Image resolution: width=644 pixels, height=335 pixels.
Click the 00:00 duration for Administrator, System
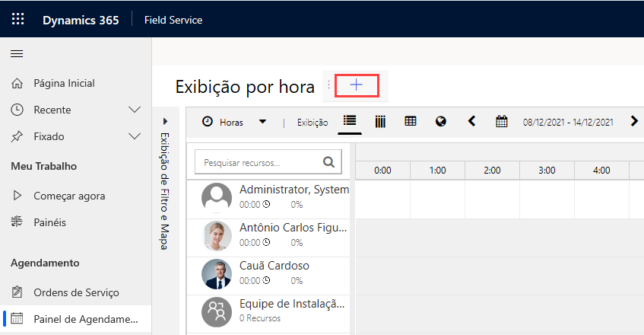click(x=249, y=205)
